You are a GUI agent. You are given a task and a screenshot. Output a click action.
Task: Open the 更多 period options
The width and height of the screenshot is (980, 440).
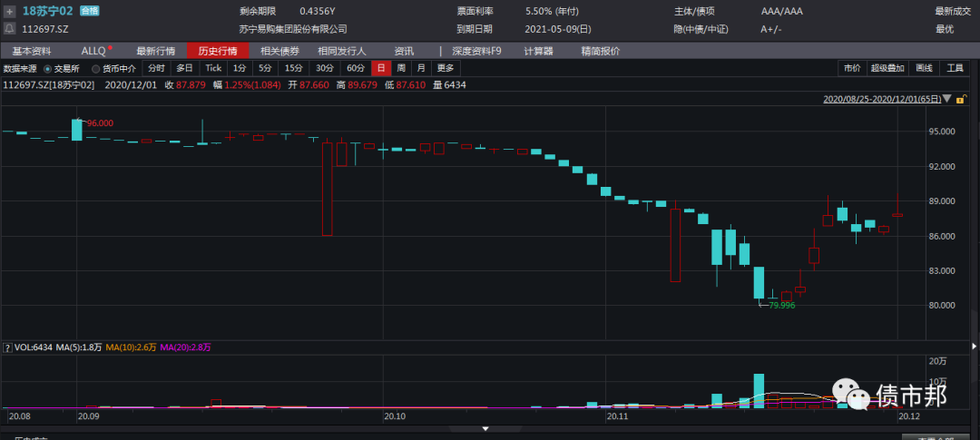coord(445,68)
